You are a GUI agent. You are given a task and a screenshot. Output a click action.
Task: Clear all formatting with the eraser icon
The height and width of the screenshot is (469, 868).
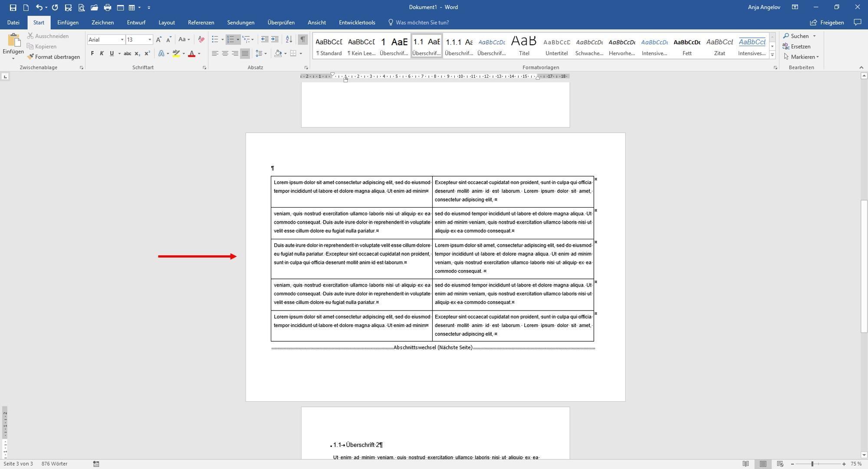(201, 40)
